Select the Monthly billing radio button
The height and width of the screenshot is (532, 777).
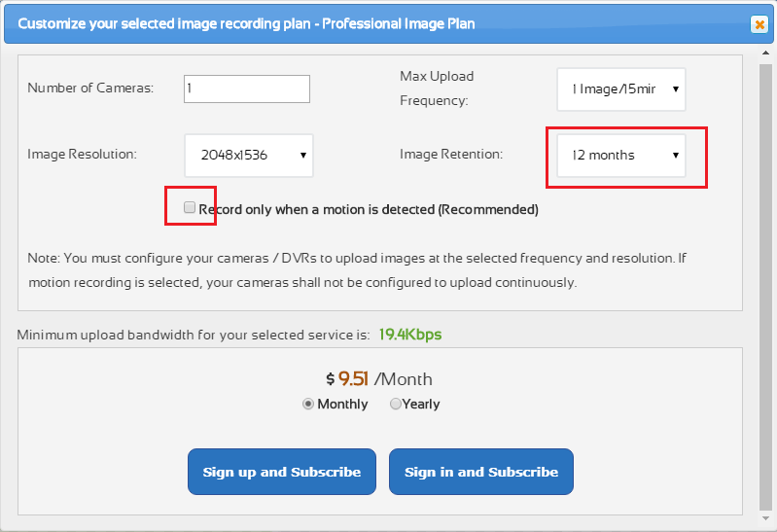[x=308, y=404]
